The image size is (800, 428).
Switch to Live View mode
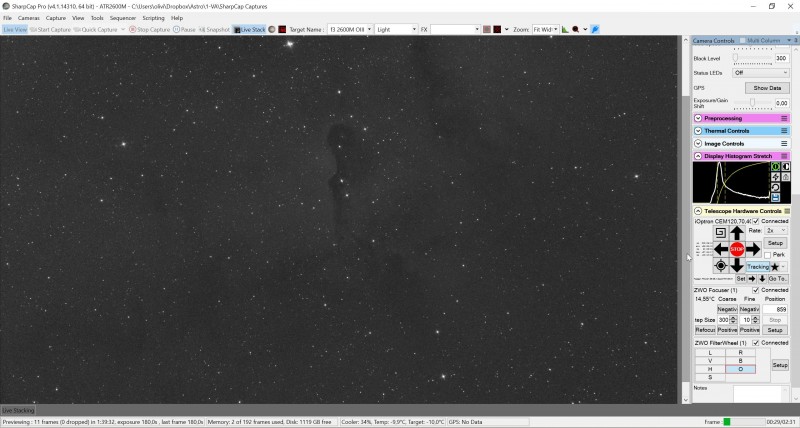(x=15, y=30)
